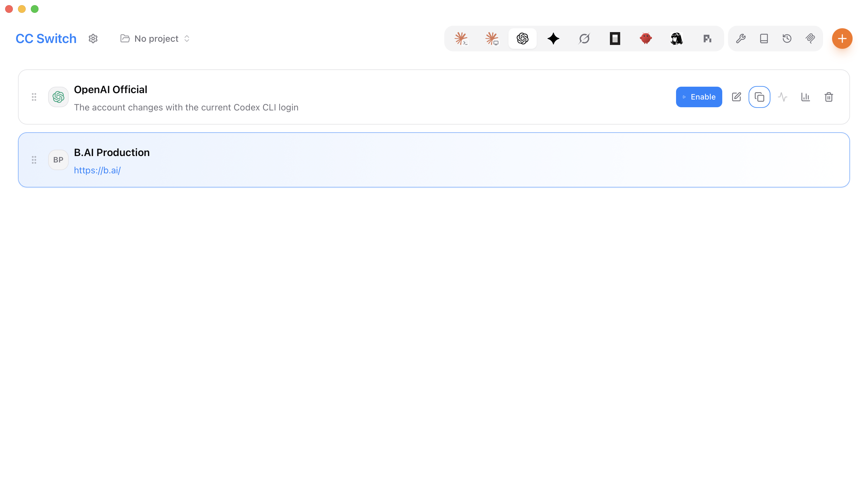
Task: Duplicate the OpenAI Official provider
Action: [759, 97]
